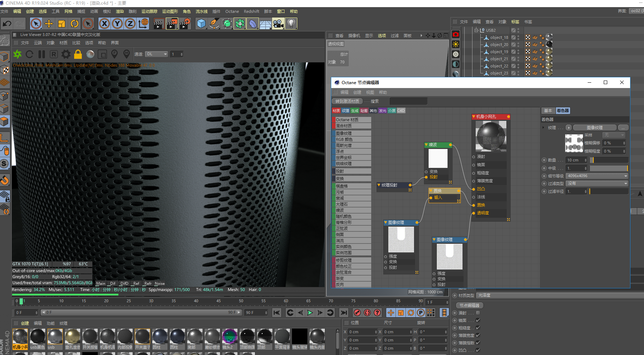Select the Move tool in top toolbar
The image size is (644, 355).
coord(49,24)
